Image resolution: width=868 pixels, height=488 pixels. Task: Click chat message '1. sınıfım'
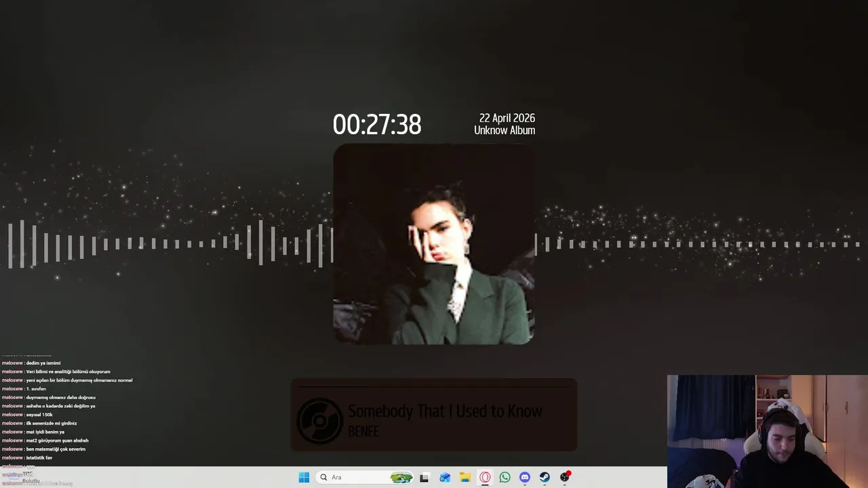36,389
